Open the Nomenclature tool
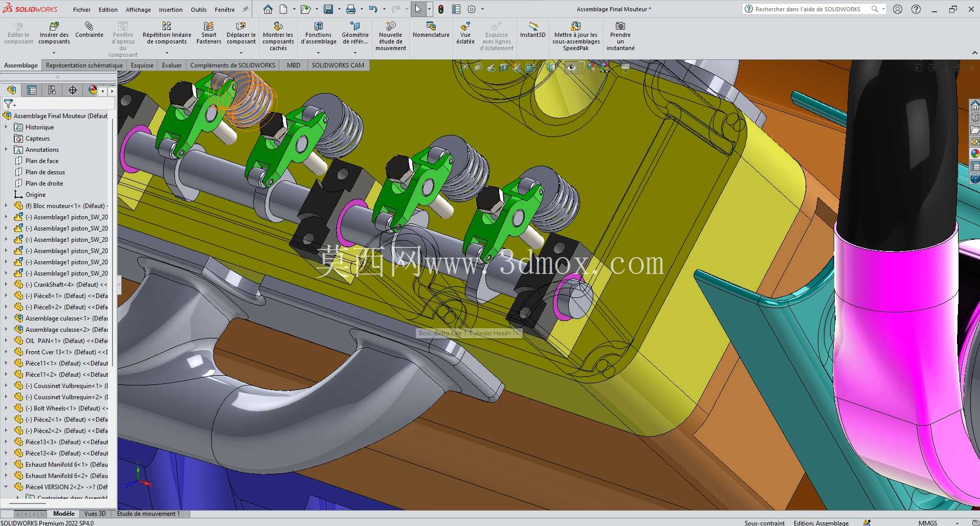Image resolution: width=980 pixels, height=526 pixels. 431,30
